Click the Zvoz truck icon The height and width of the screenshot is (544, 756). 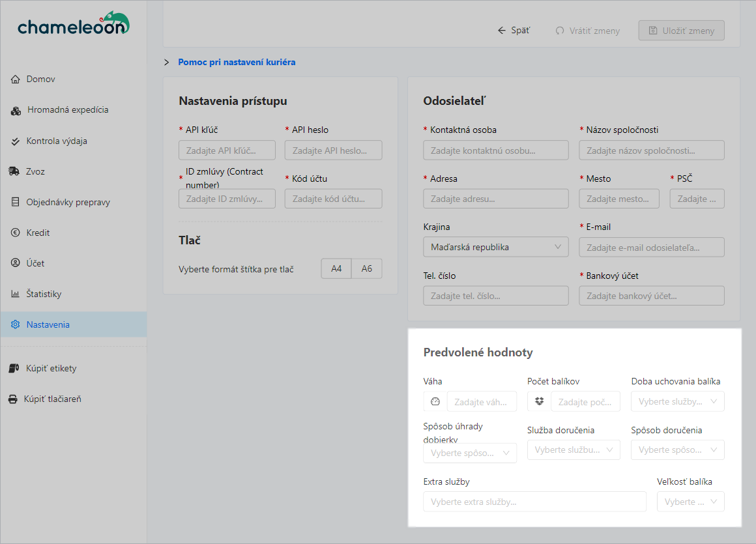(14, 171)
